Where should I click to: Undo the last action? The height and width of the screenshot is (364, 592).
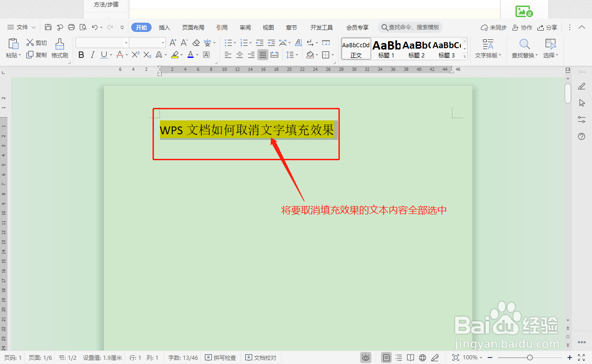pos(95,27)
